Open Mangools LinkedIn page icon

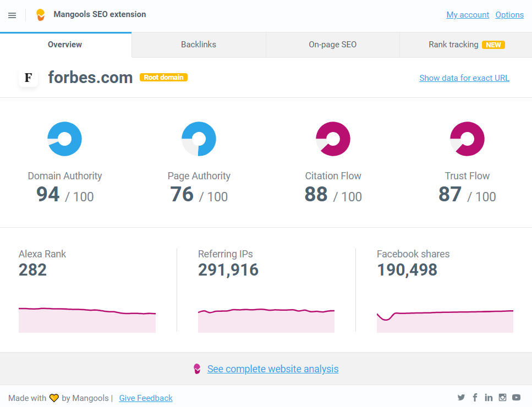489,398
